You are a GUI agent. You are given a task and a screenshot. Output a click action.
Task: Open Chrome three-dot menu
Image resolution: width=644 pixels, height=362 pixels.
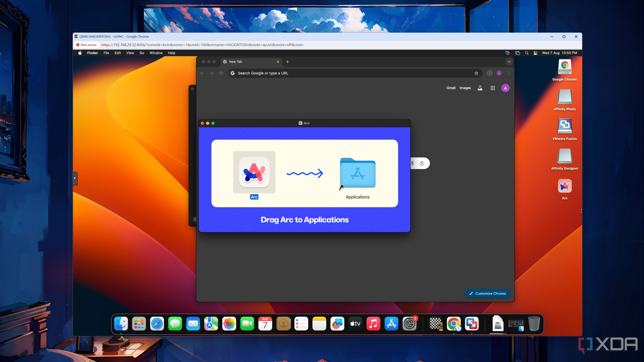[x=508, y=73]
